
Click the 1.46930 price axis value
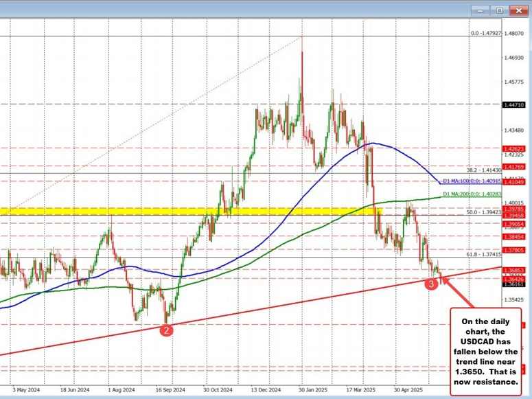[513, 58]
